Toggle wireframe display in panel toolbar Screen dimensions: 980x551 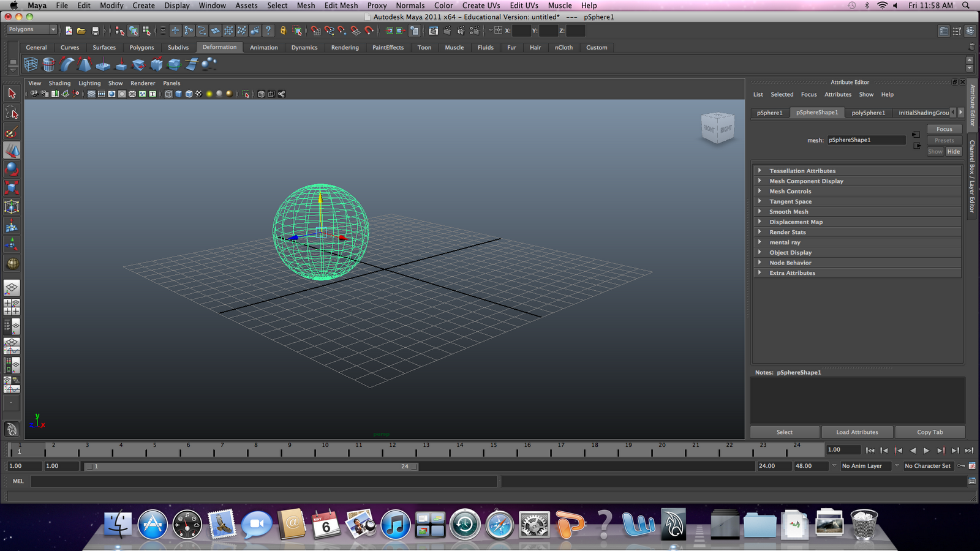[168, 94]
